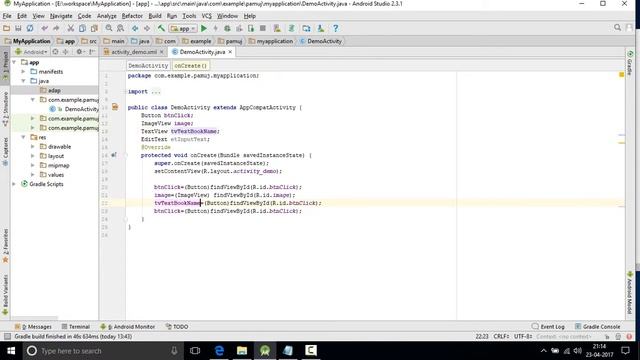Click myapplication in the navigation bar
The width and height of the screenshot is (640, 360).
click(271, 41)
